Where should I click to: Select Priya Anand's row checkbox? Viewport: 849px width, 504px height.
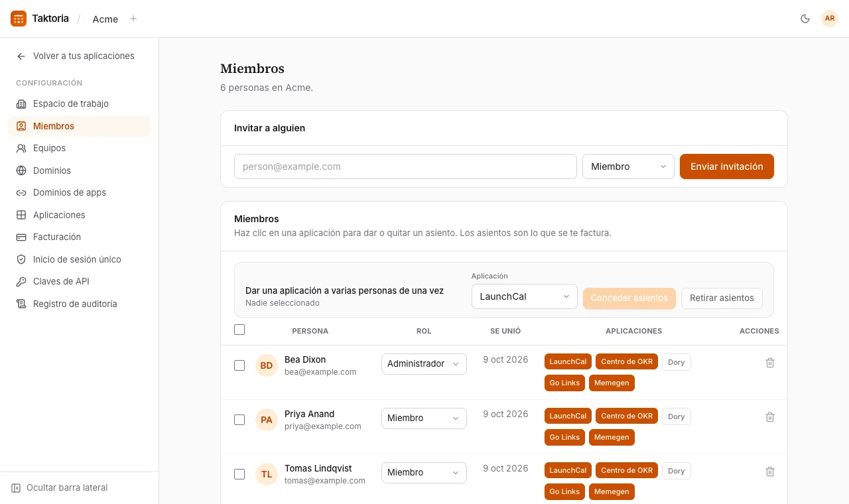239,420
